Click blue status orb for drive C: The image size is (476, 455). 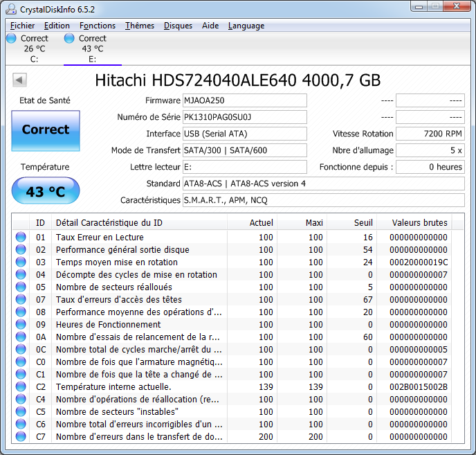coord(11,38)
